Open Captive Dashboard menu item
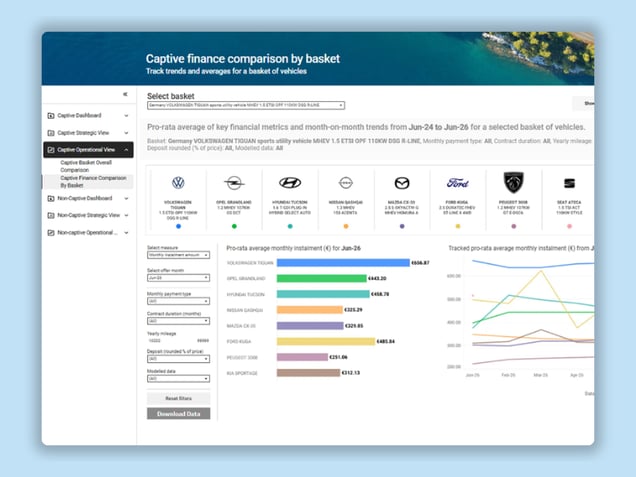The image size is (636, 477). point(88,116)
